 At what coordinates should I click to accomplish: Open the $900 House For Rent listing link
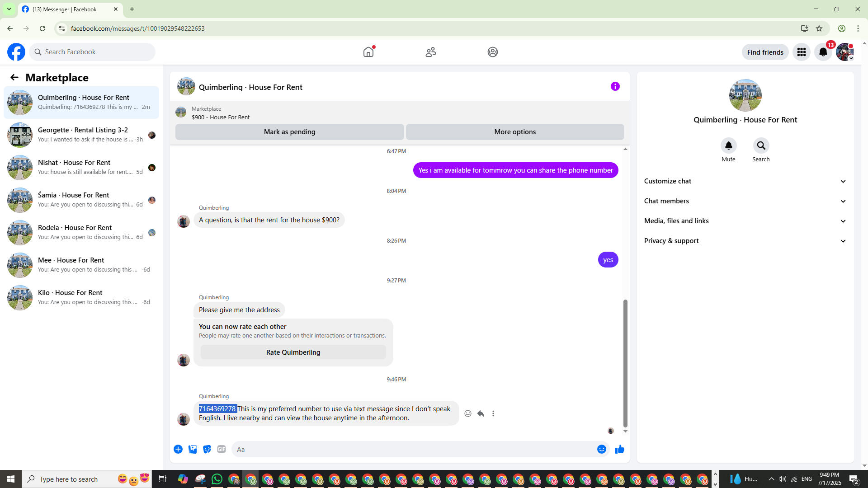click(x=221, y=117)
